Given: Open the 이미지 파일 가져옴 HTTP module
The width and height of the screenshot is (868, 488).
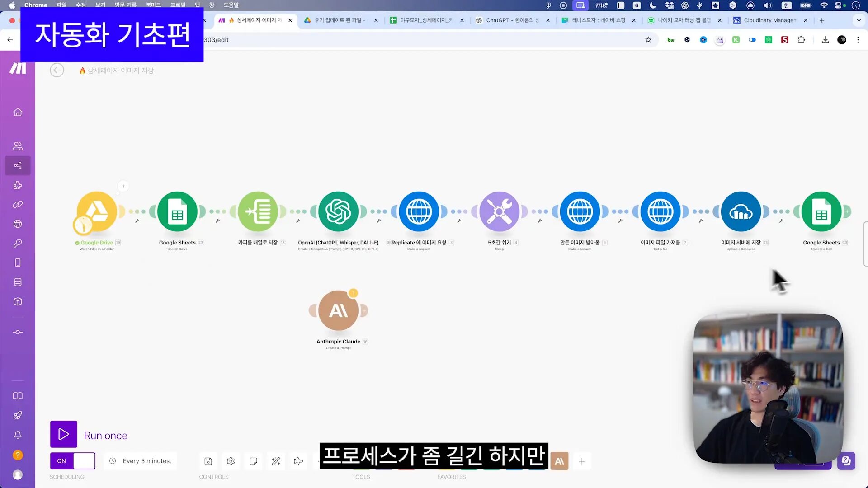Looking at the screenshot, I should click(660, 211).
